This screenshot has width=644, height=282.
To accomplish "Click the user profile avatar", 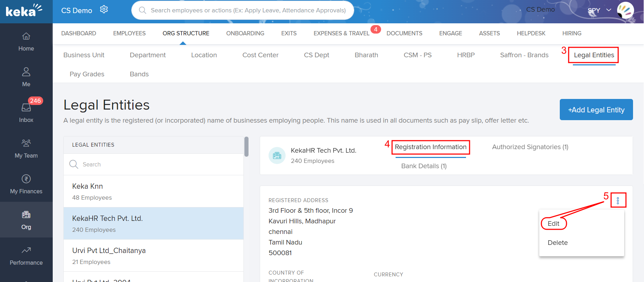I will point(625,10).
